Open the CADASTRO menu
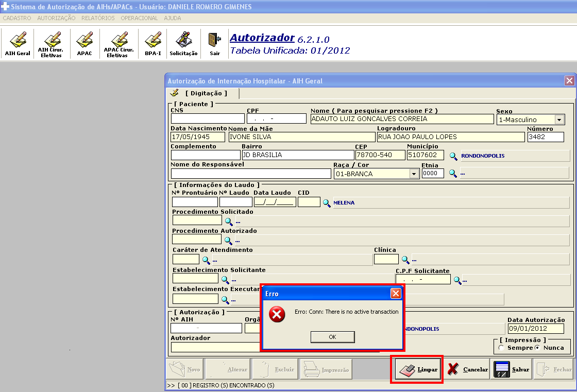Viewport: 577px width, 392px height. click(x=17, y=18)
